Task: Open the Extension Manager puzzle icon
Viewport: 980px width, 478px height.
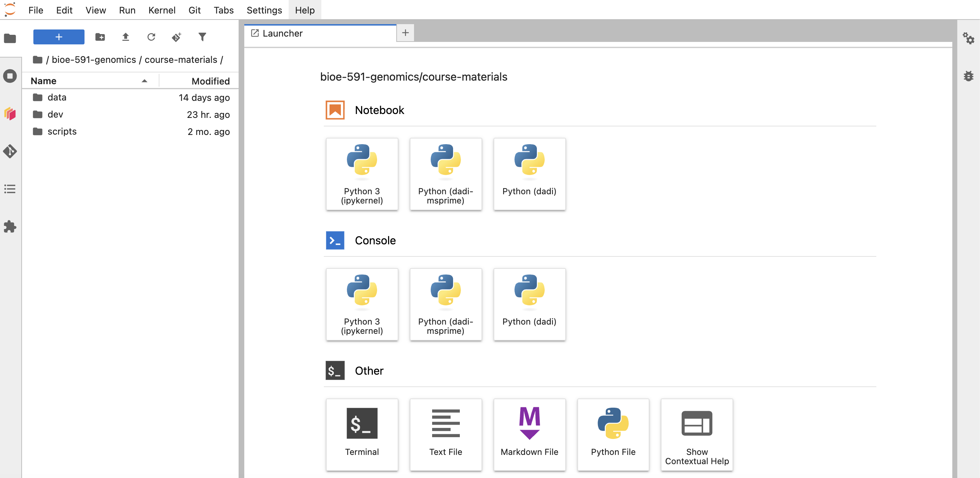Action: click(10, 227)
